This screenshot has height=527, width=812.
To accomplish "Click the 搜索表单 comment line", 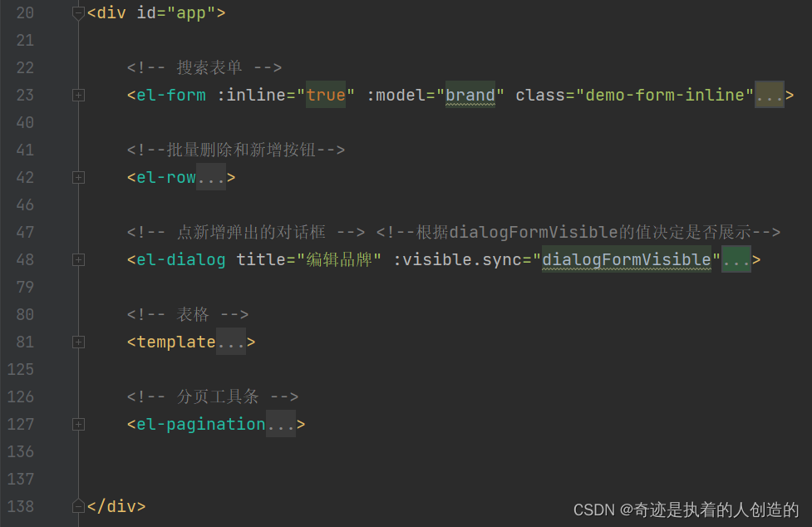I will coord(204,68).
